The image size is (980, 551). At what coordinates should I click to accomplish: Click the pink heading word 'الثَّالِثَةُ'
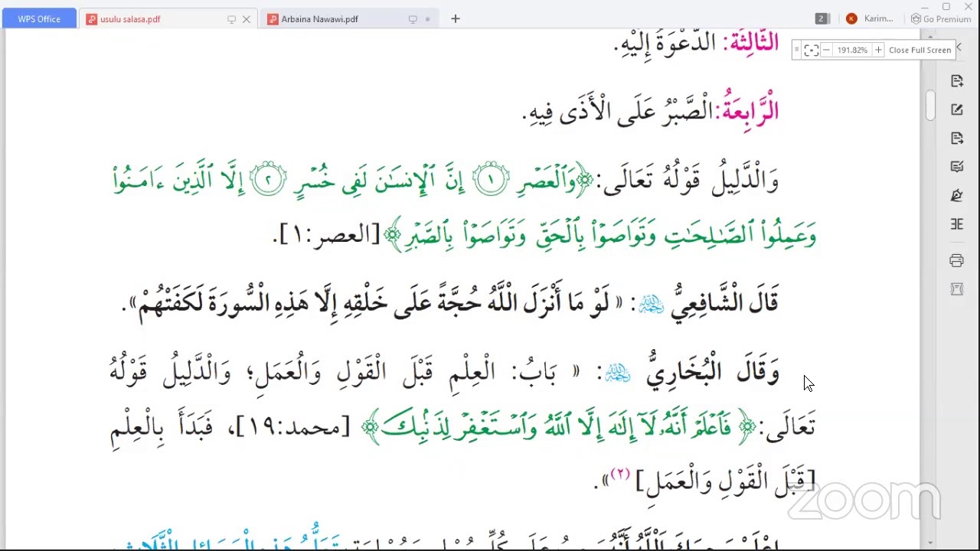point(754,42)
